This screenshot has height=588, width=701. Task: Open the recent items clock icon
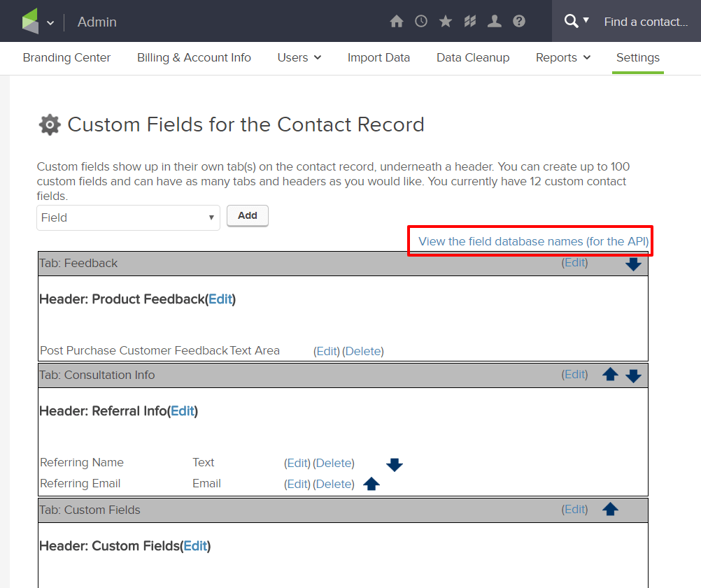(x=420, y=21)
